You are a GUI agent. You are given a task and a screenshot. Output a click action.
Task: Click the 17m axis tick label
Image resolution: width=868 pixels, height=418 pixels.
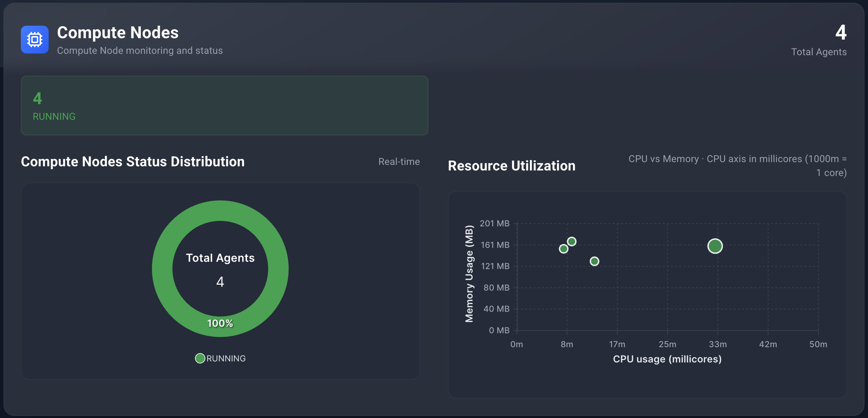617,344
